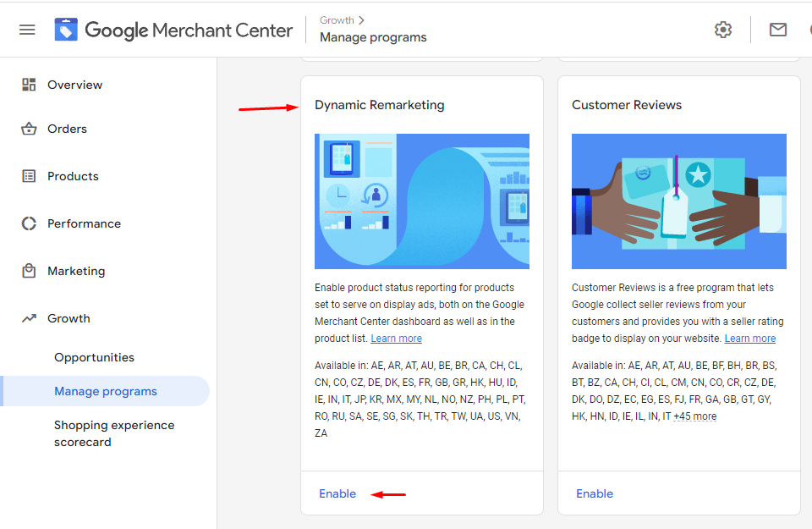Click the Dynamic Remarketing card title
Viewport: 812px width, 529px height.
coord(380,105)
